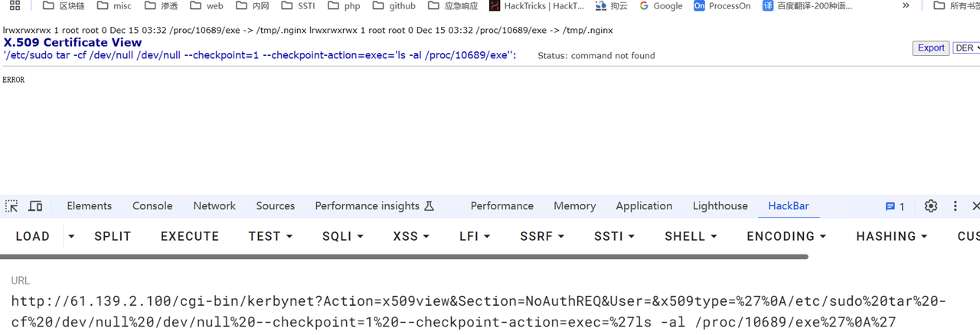
Task: Open the ProcessOn bookmark
Action: pyautogui.click(x=722, y=5)
